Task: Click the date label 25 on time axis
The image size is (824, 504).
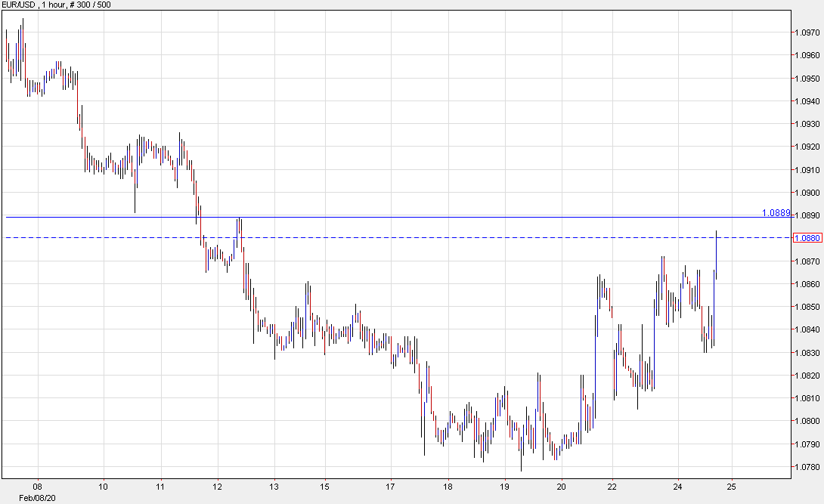Action: (732, 486)
